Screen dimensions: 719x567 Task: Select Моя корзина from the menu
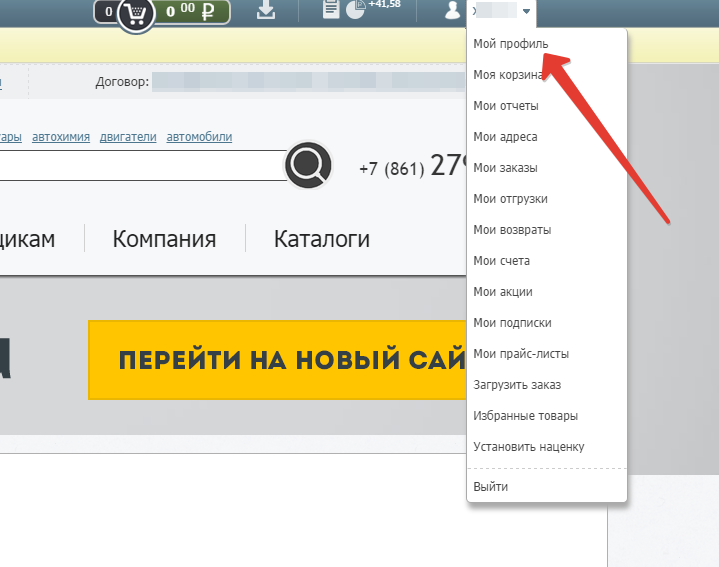pyautogui.click(x=508, y=75)
